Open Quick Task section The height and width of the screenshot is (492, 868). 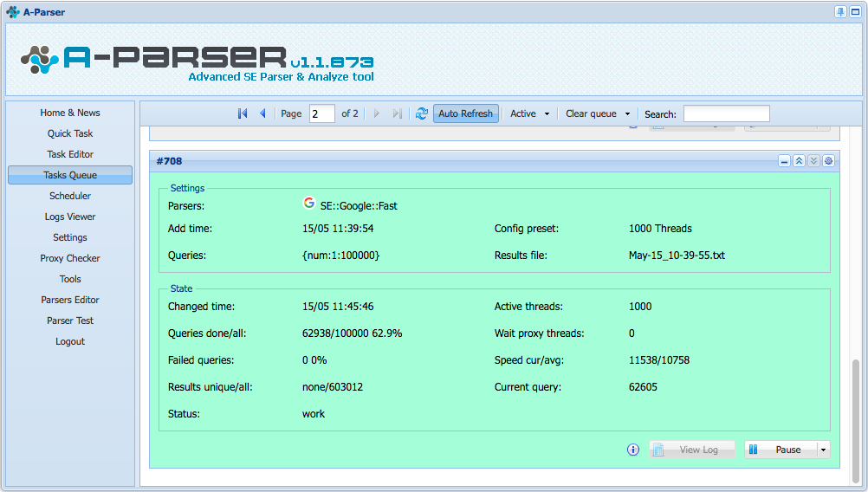coord(70,133)
